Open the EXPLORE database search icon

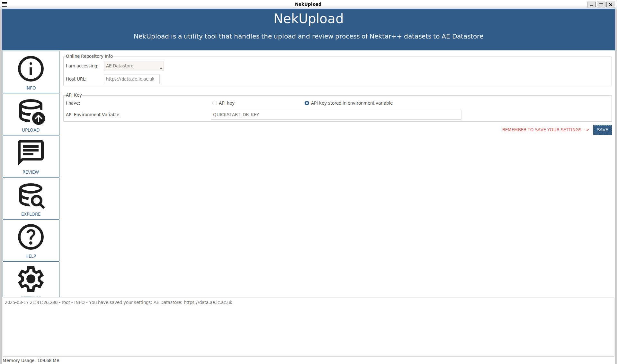point(31,196)
